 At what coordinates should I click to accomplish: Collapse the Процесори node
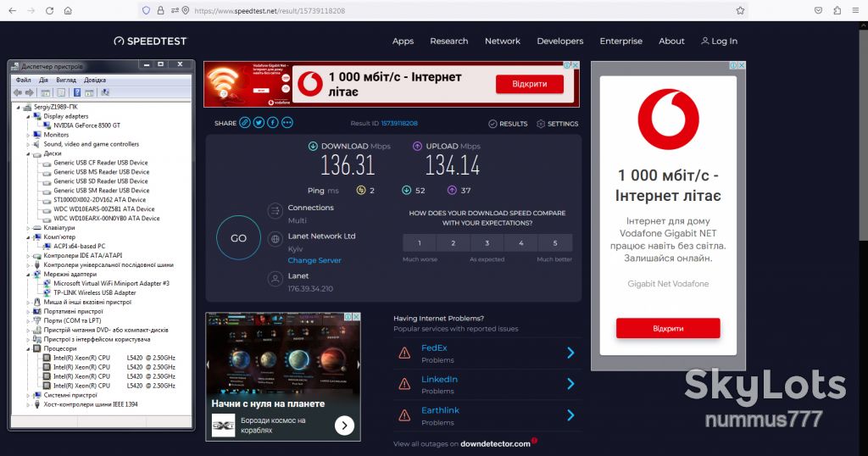(28, 348)
